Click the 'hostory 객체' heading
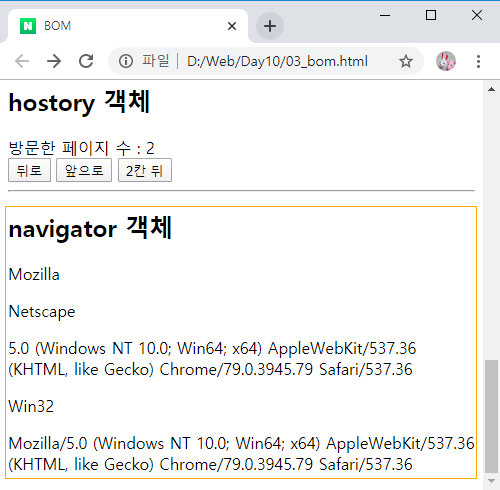The height and width of the screenshot is (490, 500). click(79, 103)
